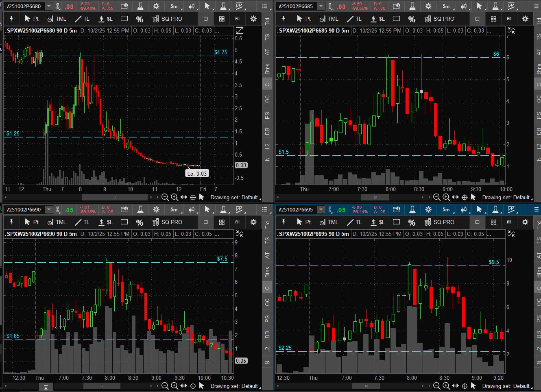Select the % drawing tool in P6685 chart
Screen dimensions: 541x392
(x=412, y=19)
